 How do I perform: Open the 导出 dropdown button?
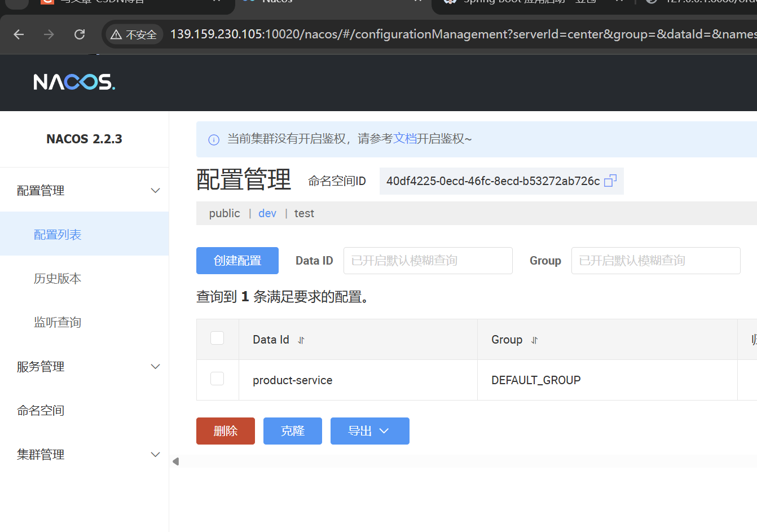(370, 431)
